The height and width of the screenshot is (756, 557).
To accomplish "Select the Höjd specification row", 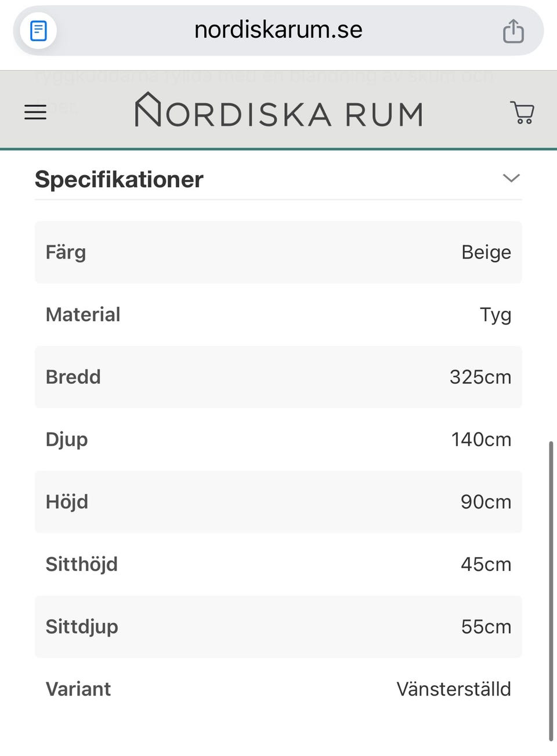I will coord(278,501).
